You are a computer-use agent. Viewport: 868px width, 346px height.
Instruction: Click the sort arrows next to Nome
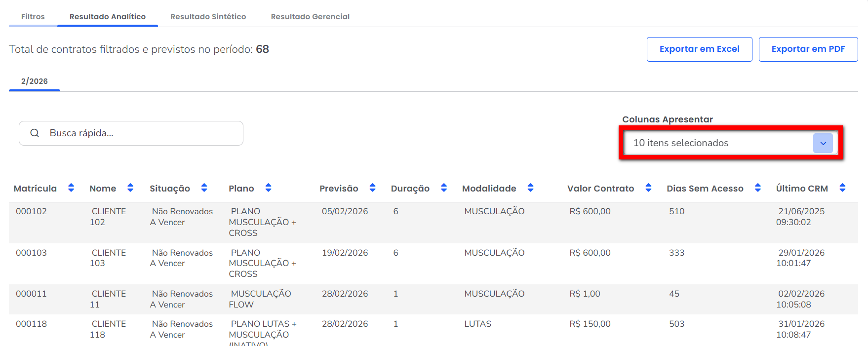click(x=130, y=188)
